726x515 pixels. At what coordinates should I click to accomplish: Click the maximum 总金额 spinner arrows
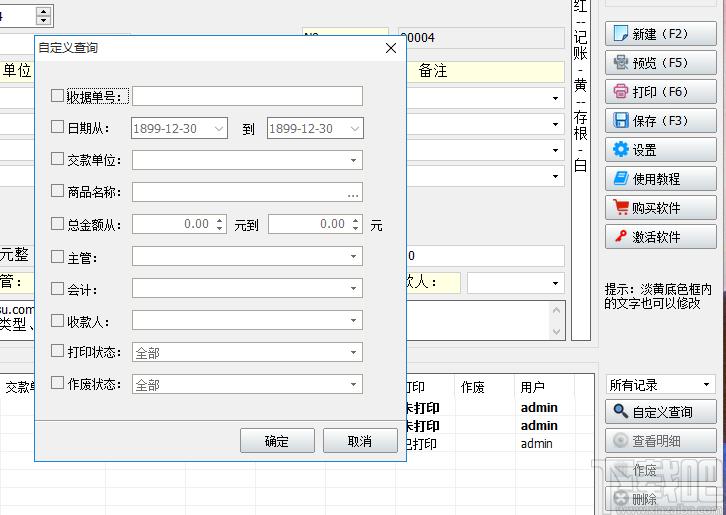pos(356,224)
